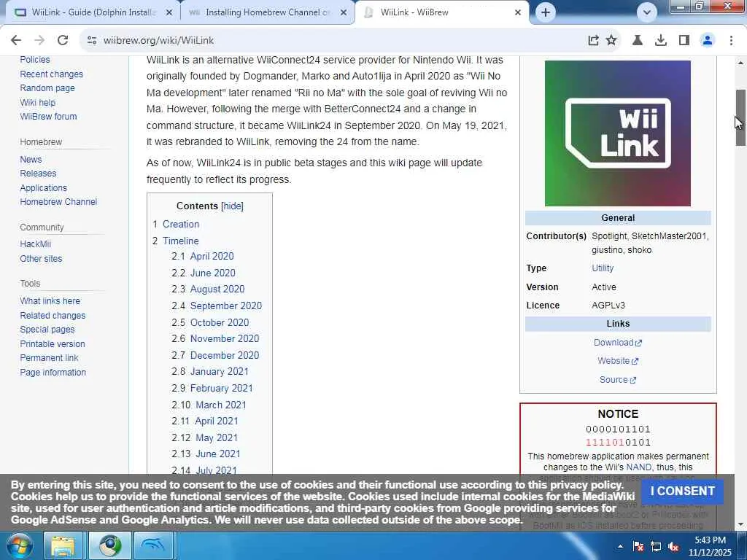Image resolution: width=747 pixels, height=560 pixels.
Task: Open Dolphin emulator from taskbar
Action: (153, 545)
